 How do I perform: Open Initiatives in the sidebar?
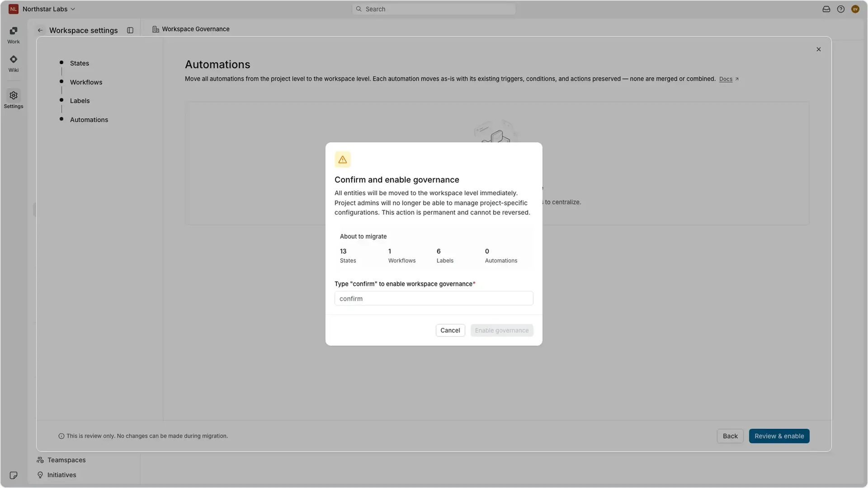coord(62,475)
